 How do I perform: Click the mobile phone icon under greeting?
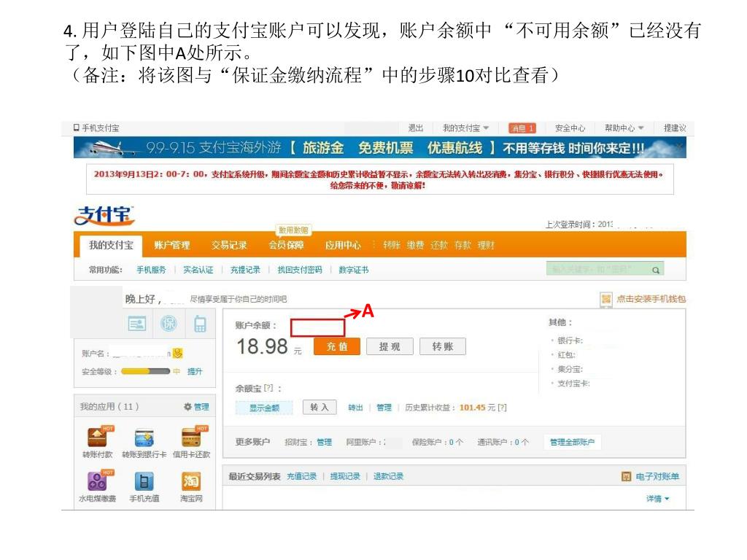pyautogui.click(x=200, y=324)
